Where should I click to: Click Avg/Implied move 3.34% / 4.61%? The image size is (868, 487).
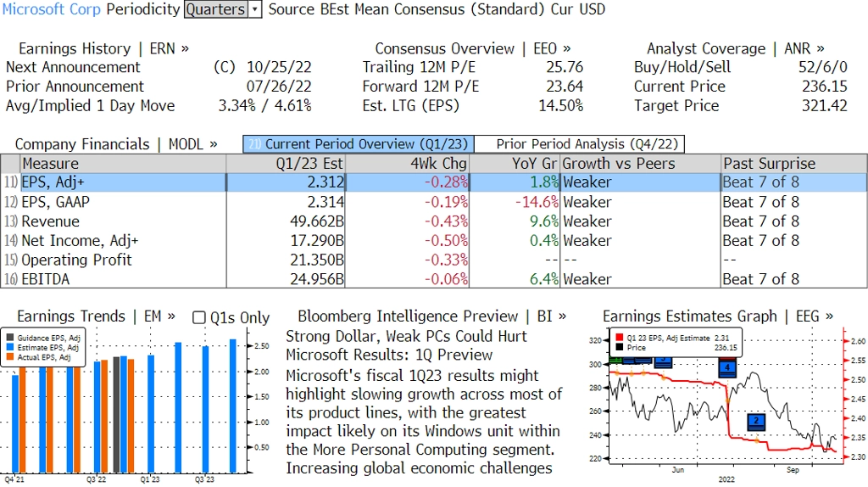pos(264,106)
